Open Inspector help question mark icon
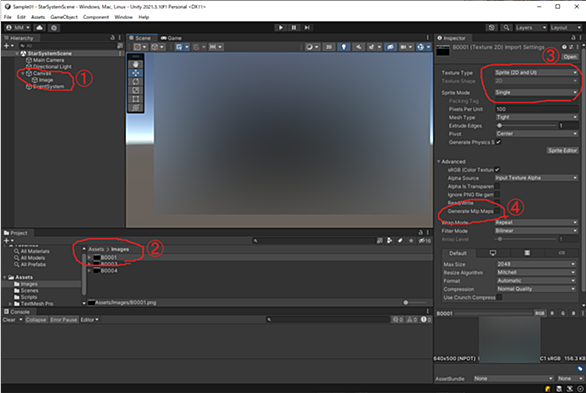Screen dimensions: 586x393 564,47
